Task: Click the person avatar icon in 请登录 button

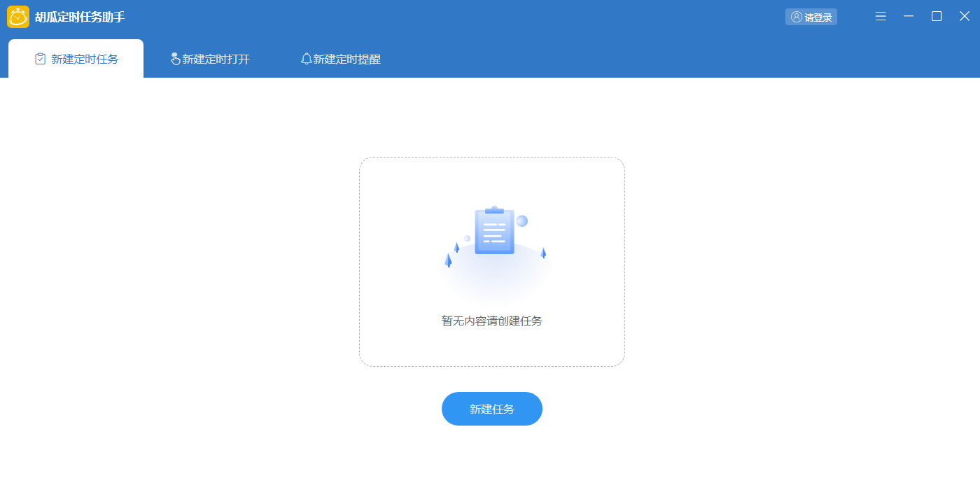Action: tap(797, 16)
